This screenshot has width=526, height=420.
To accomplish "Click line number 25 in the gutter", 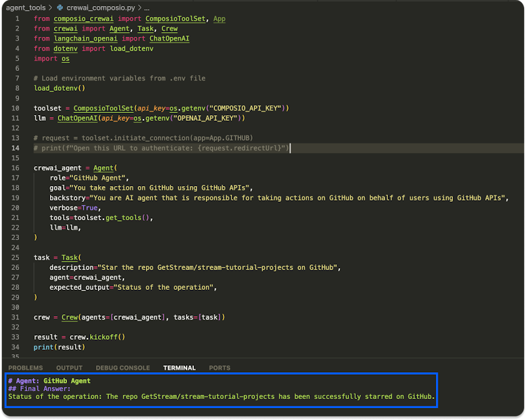I will pyautogui.click(x=15, y=258).
